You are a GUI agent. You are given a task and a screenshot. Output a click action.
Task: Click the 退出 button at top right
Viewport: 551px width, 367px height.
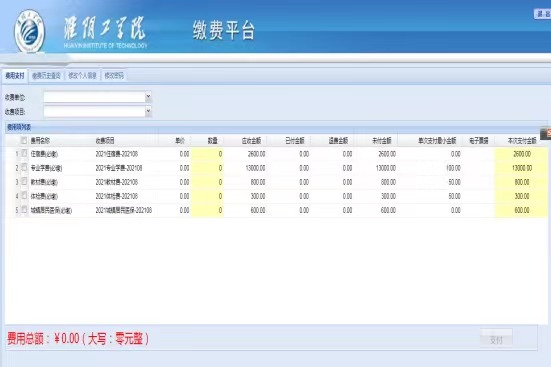coord(543,14)
